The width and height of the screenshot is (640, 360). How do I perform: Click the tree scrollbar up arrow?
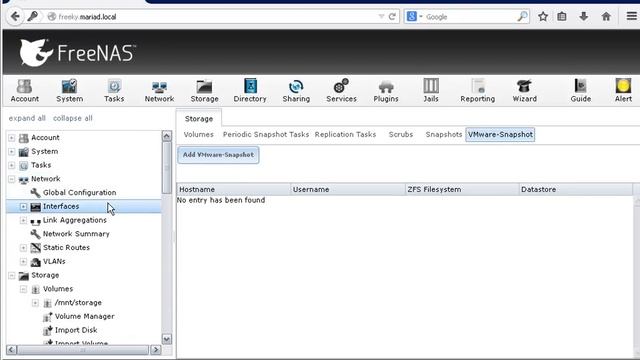[167, 136]
